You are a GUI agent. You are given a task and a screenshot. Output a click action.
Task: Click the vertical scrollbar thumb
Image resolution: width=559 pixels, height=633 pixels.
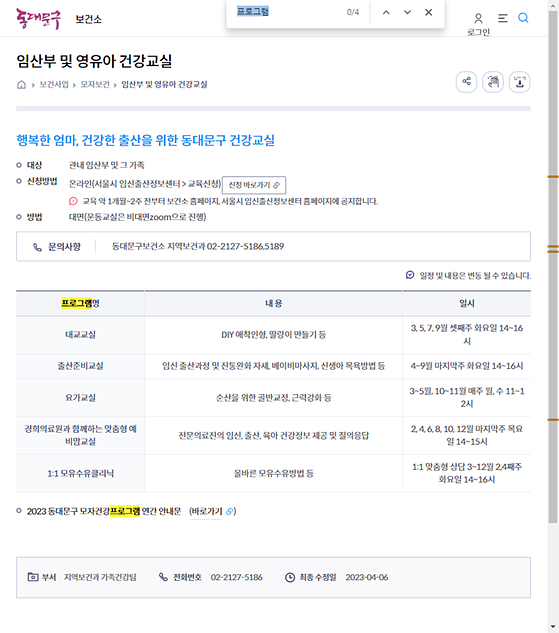[x=553, y=266]
